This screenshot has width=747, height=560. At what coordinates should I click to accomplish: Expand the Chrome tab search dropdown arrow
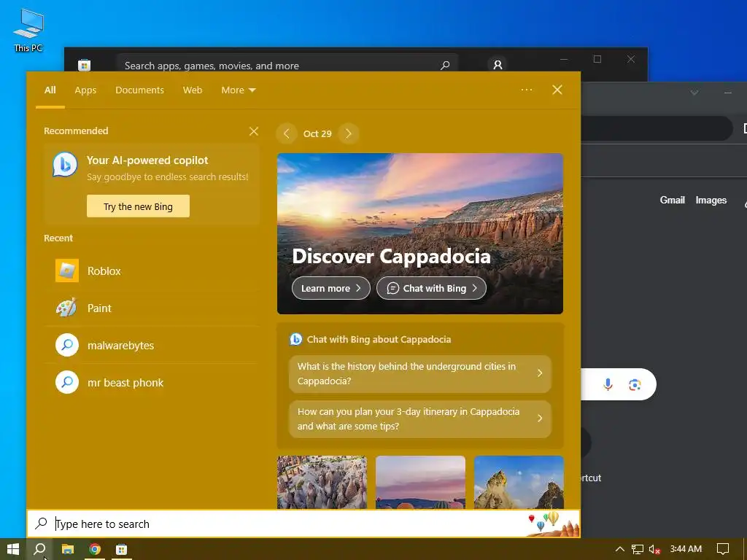pos(694,93)
